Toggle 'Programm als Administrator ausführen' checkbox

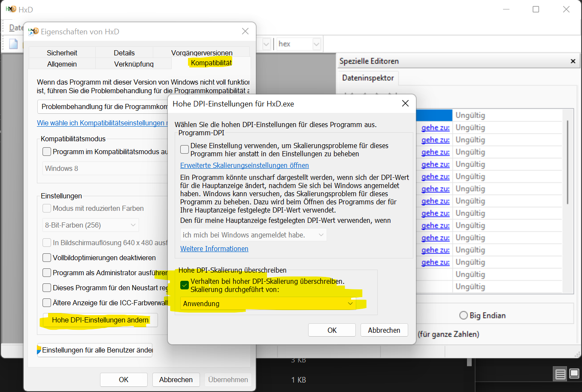coord(47,273)
